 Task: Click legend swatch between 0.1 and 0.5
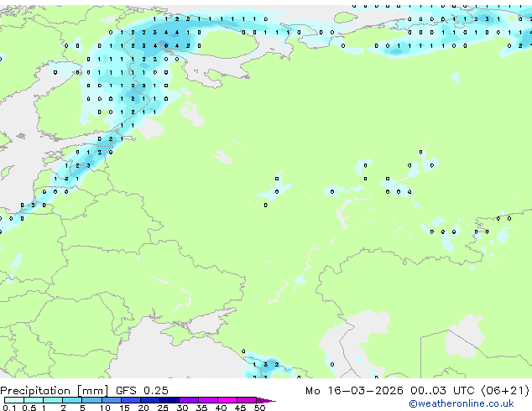[14, 400]
